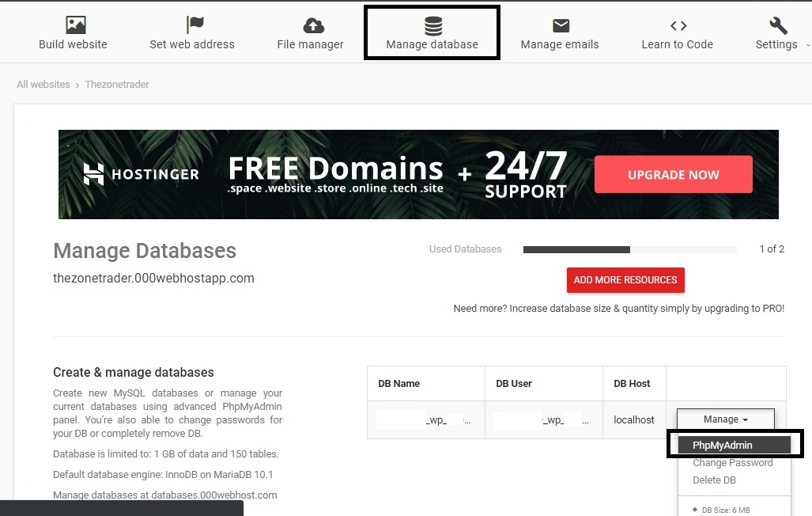The image size is (812, 516).
Task: Click the Settings wrench icon
Action: (778, 25)
